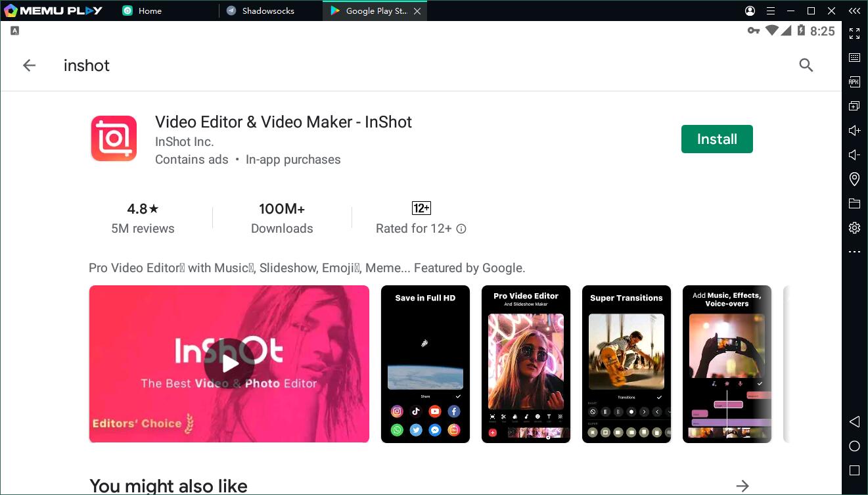Click the volume up sidebar icon
The width and height of the screenshot is (868, 495).
tap(854, 130)
